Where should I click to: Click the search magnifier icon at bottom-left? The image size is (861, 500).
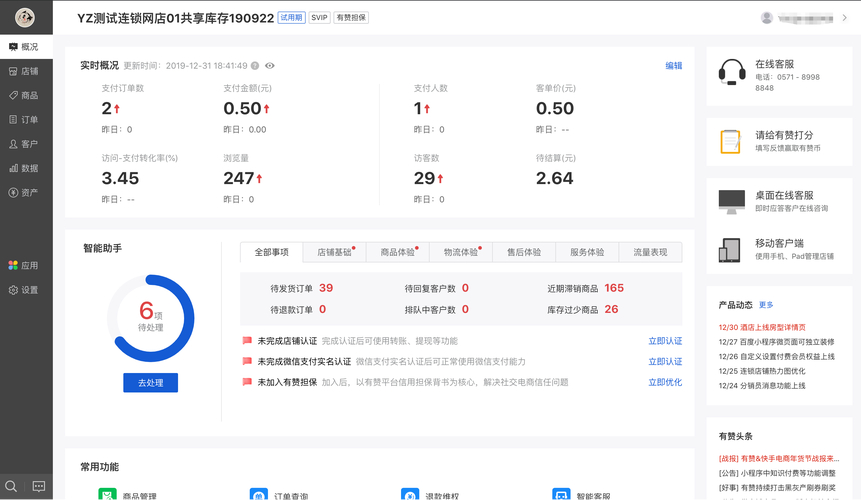point(11,487)
